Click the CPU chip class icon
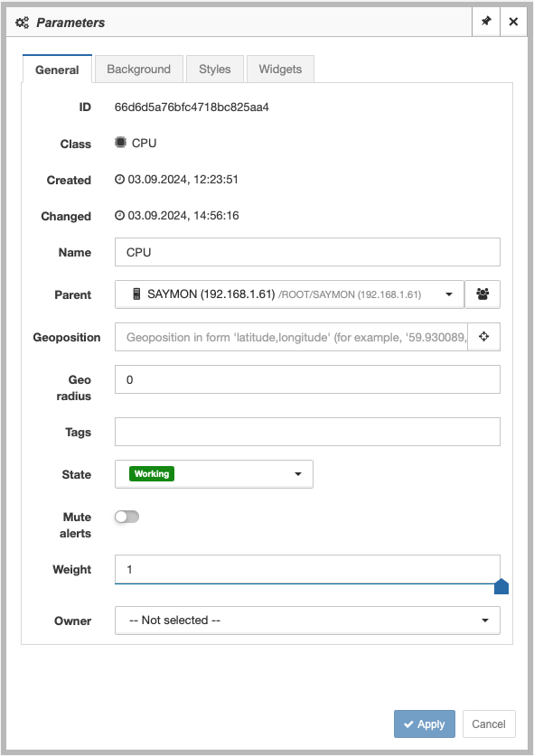The height and width of the screenshot is (756, 534). (120, 143)
